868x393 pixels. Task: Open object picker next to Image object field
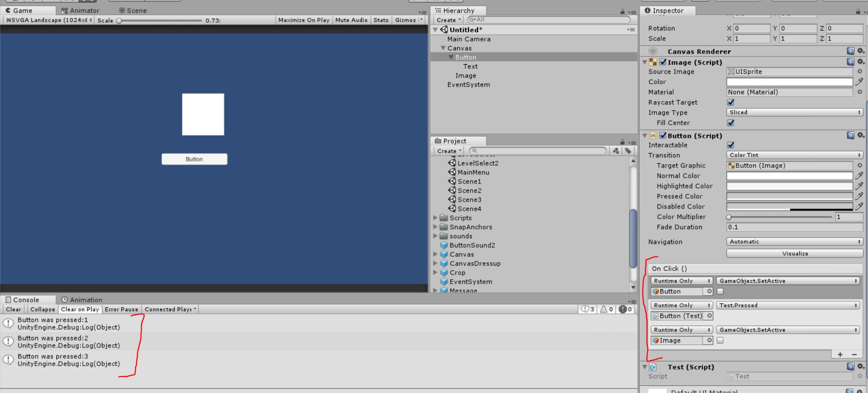(x=709, y=341)
